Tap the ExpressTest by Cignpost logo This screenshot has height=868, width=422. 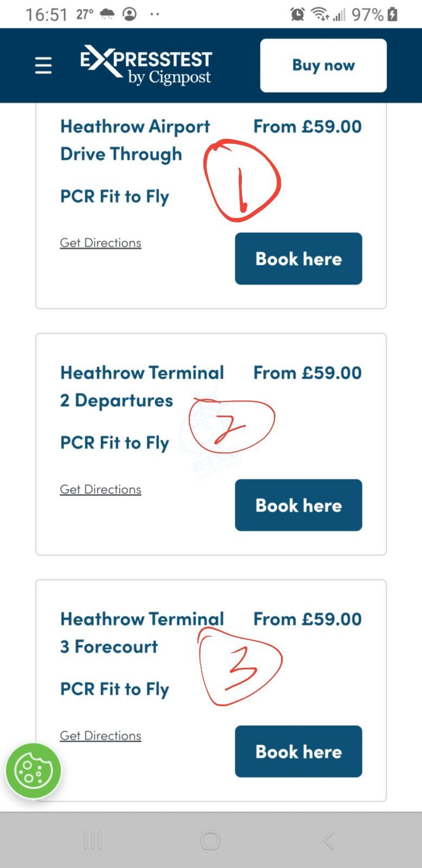click(146, 65)
